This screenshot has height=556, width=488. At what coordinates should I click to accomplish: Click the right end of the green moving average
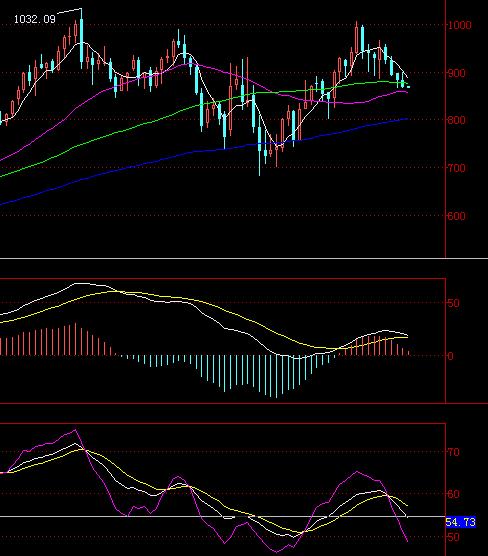tap(406, 84)
